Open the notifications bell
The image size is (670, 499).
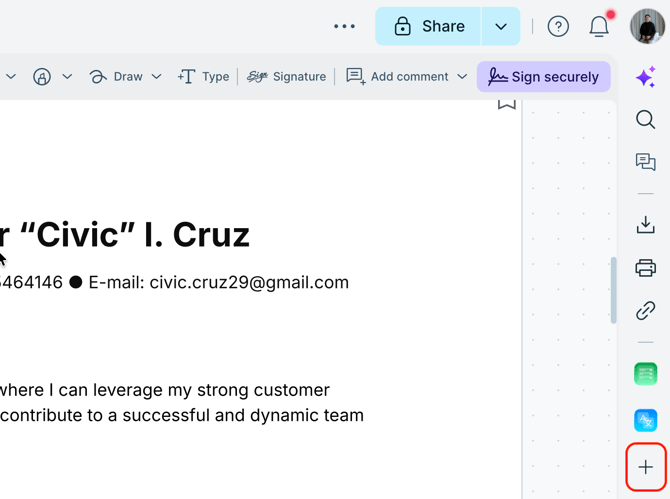tap(599, 27)
